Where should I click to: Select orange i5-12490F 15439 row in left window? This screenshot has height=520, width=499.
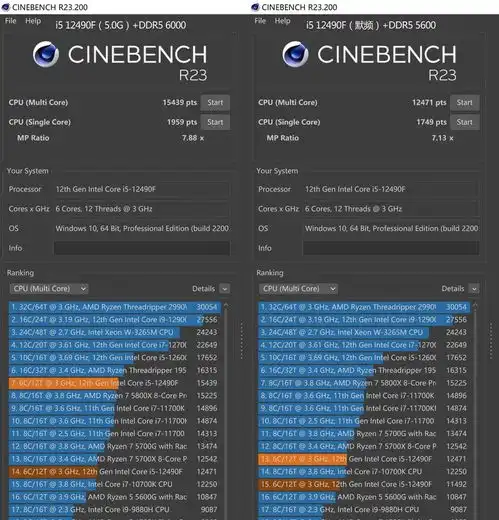pyautogui.click(x=115, y=383)
